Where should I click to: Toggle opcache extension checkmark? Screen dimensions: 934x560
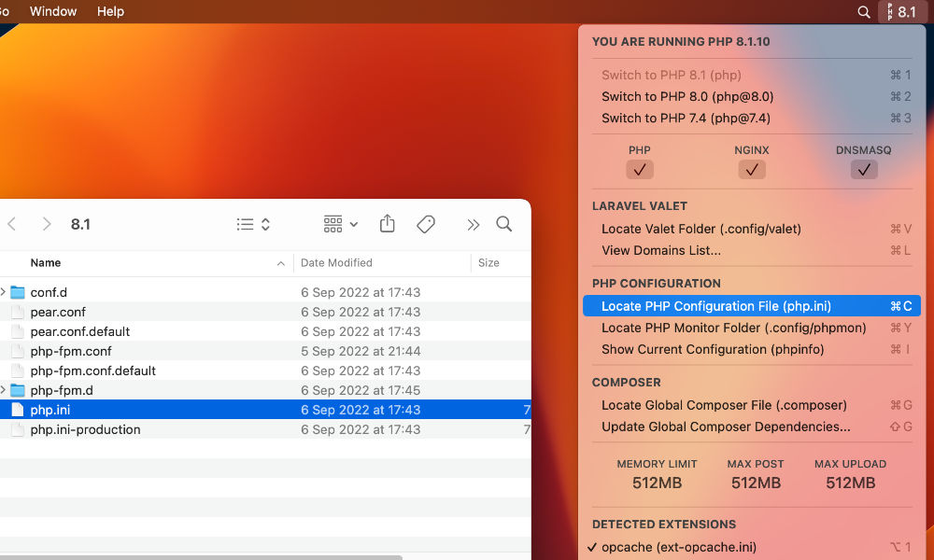591,547
